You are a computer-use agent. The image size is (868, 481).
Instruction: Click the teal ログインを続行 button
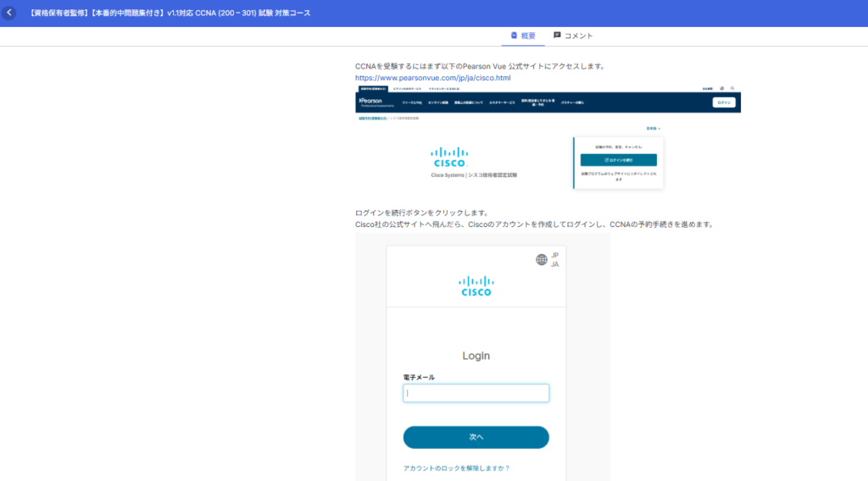618,159
